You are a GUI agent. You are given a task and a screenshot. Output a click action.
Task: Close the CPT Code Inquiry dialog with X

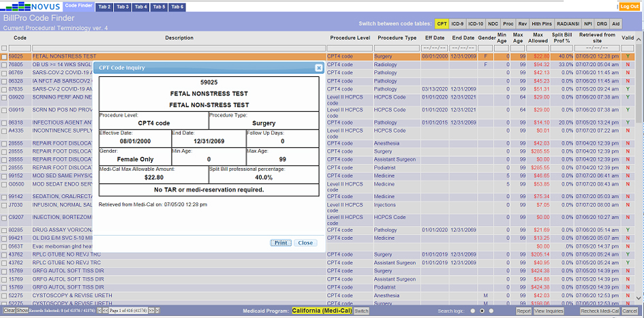coord(318,68)
